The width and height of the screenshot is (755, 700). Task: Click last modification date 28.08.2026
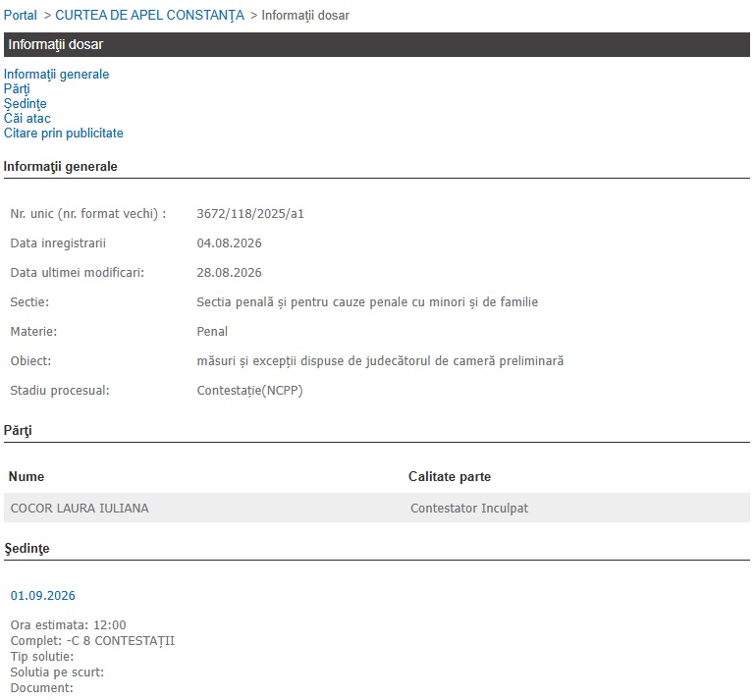(229, 273)
